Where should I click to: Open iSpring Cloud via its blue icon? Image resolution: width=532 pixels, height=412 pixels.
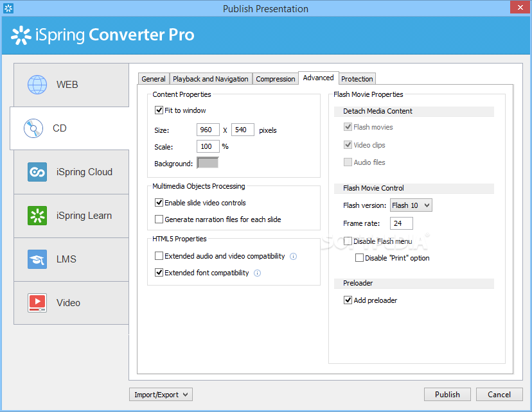(37, 172)
